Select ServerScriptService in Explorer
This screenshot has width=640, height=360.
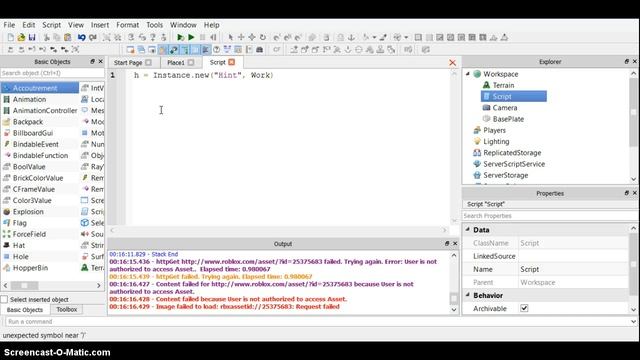click(x=514, y=164)
